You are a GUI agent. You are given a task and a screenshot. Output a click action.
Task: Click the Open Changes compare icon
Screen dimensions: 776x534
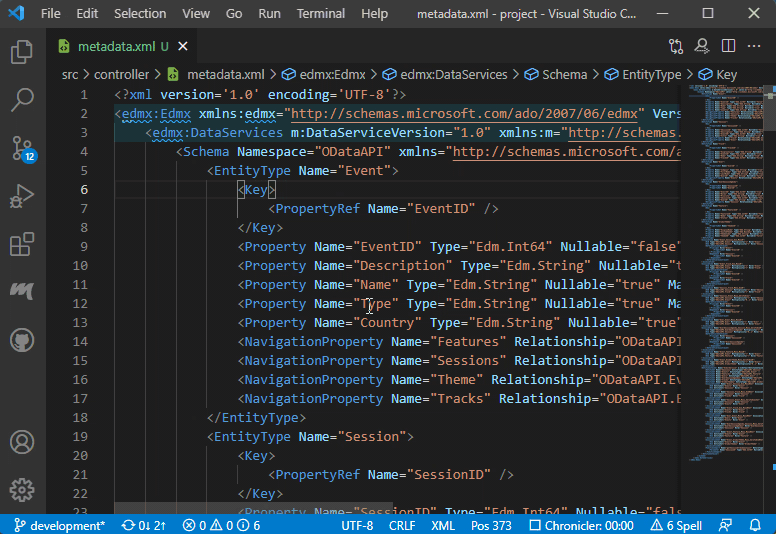[x=676, y=46]
